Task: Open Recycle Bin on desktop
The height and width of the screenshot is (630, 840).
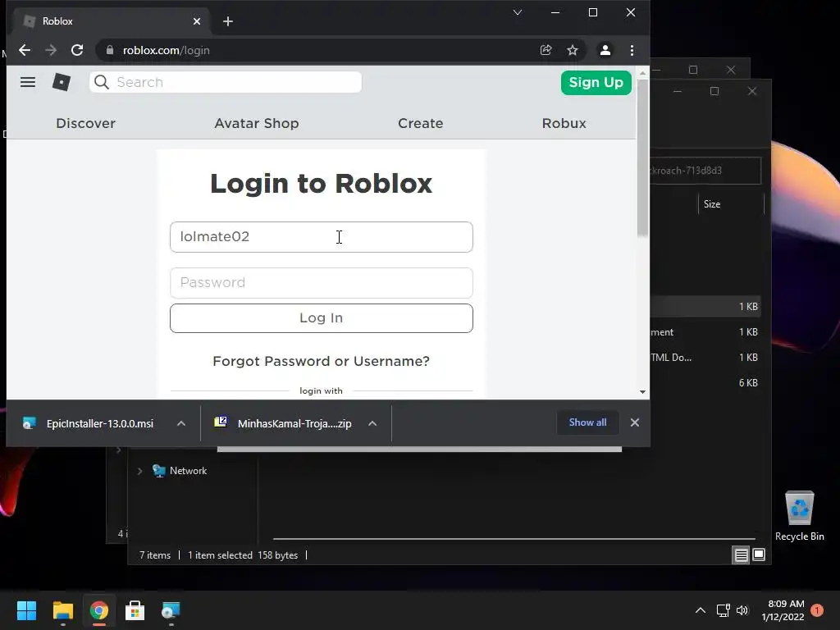Action: point(799,516)
